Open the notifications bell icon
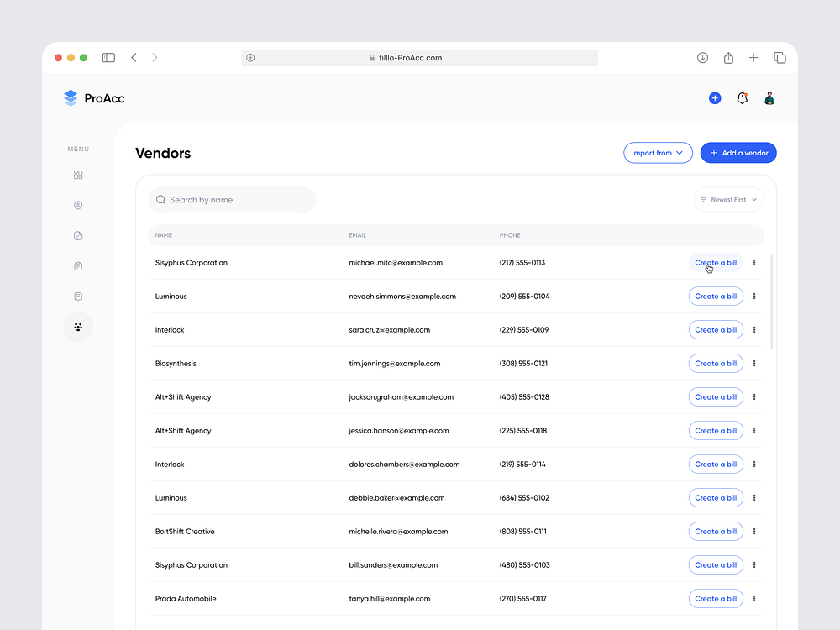 (742, 98)
